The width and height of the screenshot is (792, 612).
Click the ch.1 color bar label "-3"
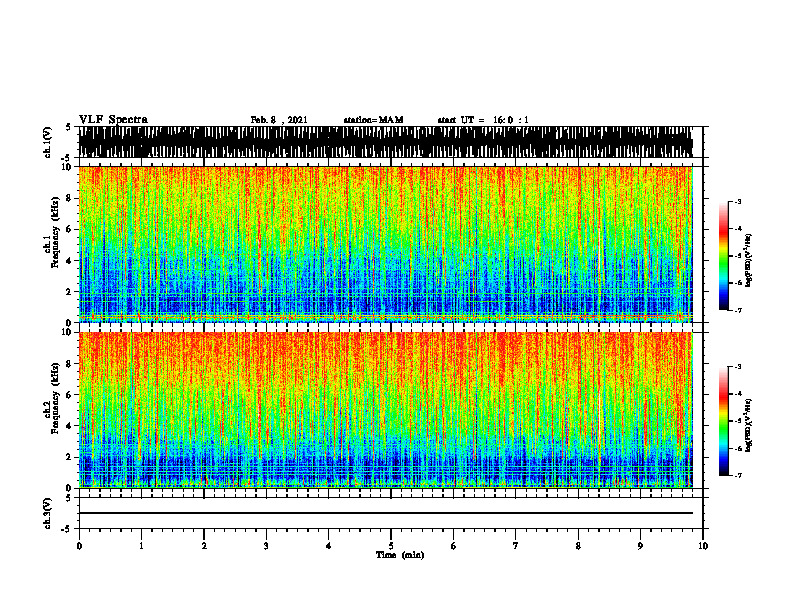(x=738, y=202)
